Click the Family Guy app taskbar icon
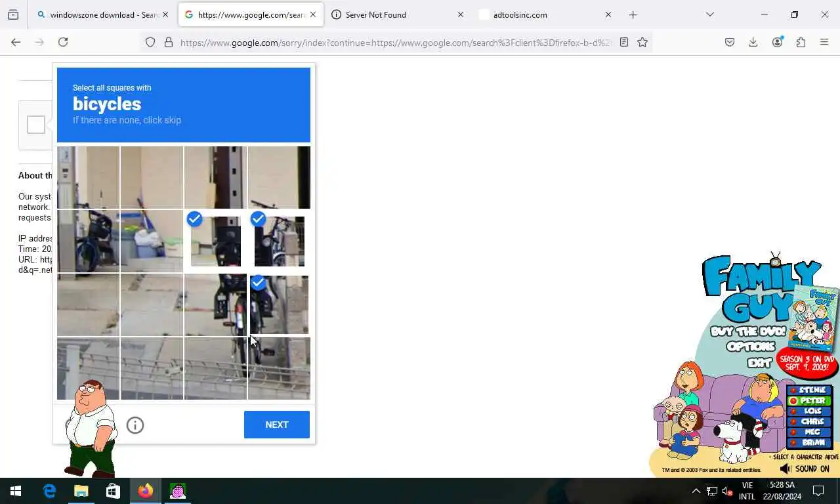The height and width of the screenshot is (504, 840). [x=177, y=491]
